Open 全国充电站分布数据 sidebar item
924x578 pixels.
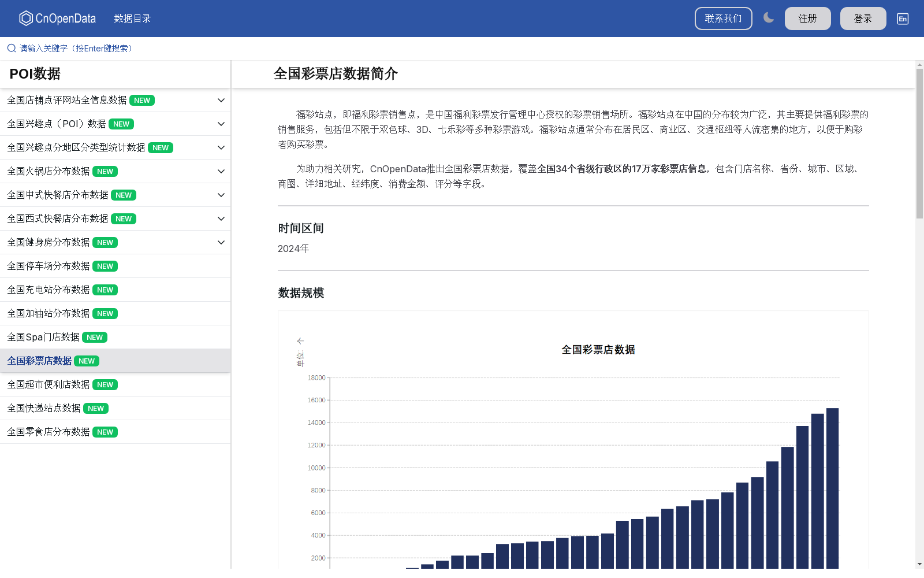coord(49,290)
